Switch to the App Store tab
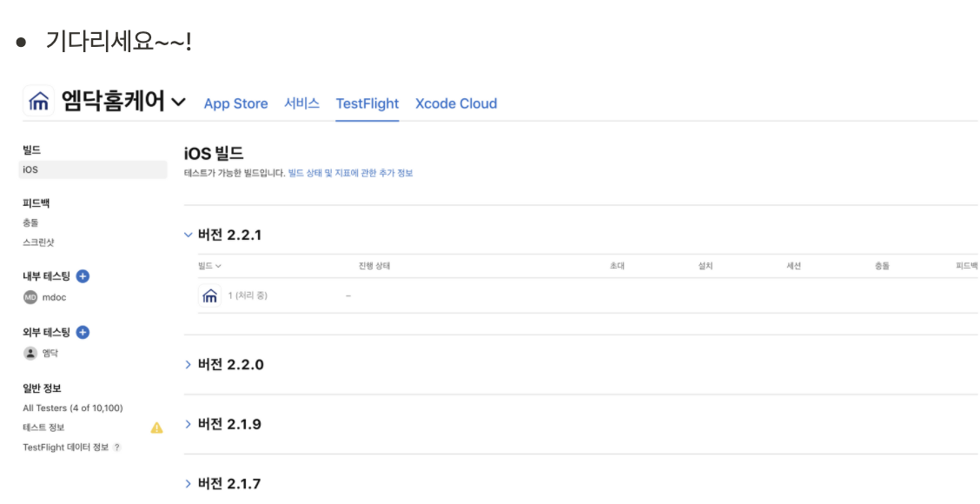This screenshot has height=504, width=980. pos(235,103)
